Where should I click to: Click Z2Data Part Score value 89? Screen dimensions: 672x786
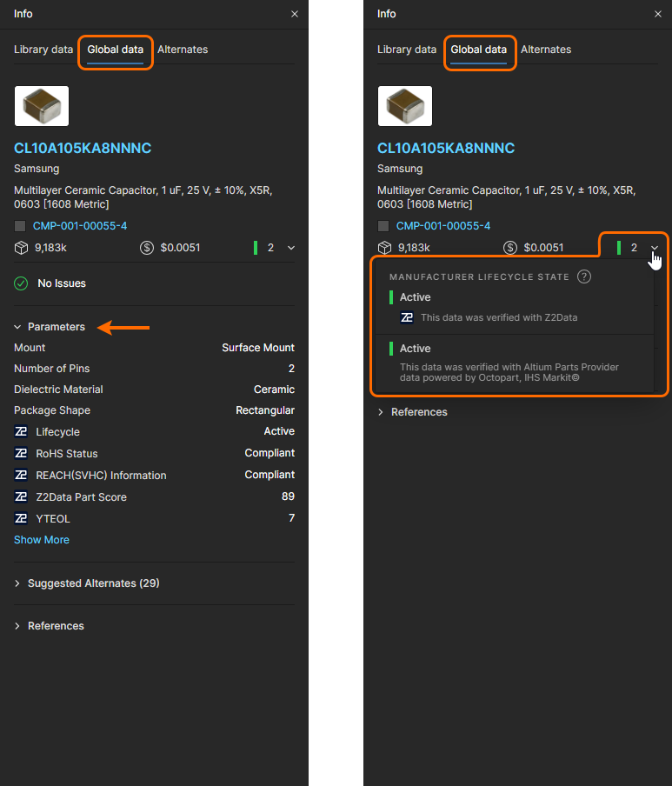pos(288,496)
